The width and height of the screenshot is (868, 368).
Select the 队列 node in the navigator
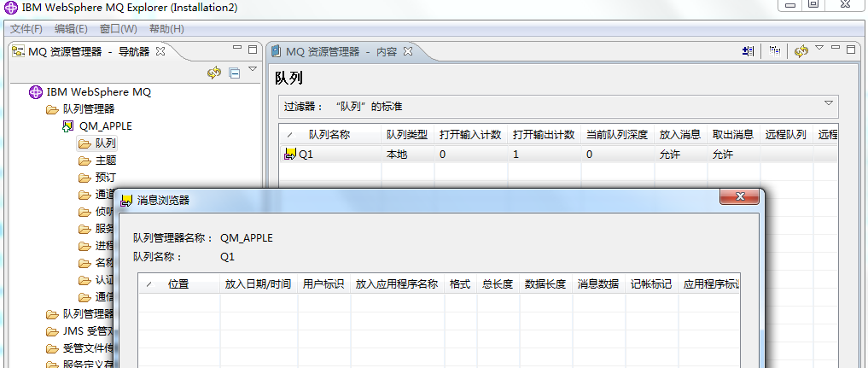[105, 144]
